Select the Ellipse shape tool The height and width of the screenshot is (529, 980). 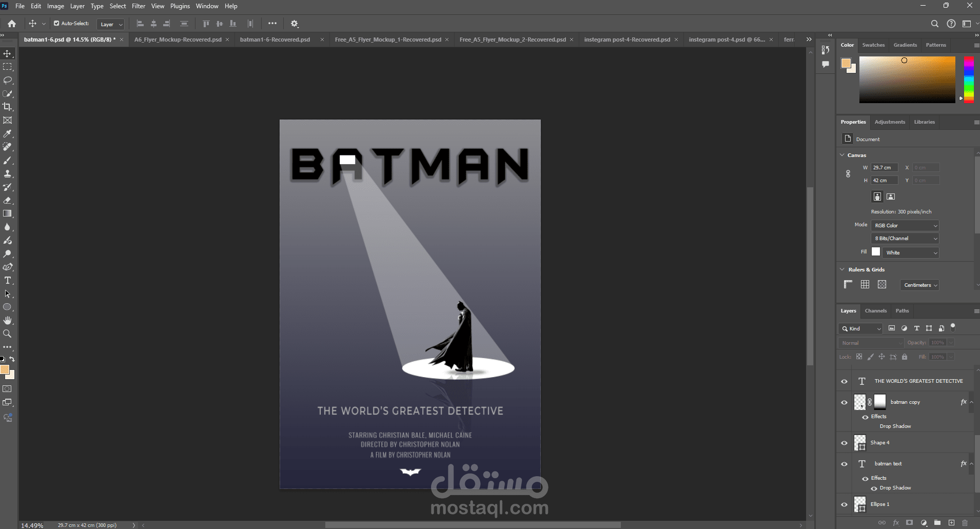(8, 307)
